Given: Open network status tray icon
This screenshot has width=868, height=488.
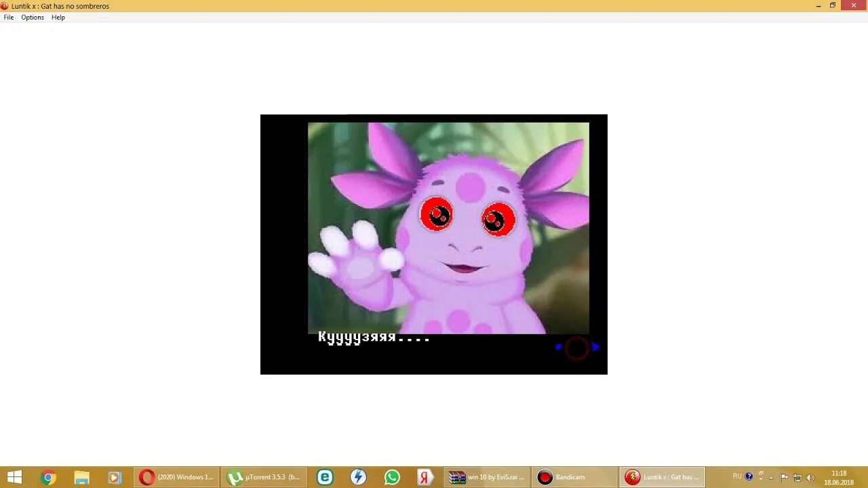Looking at the screenshot, I should [797, 477].
